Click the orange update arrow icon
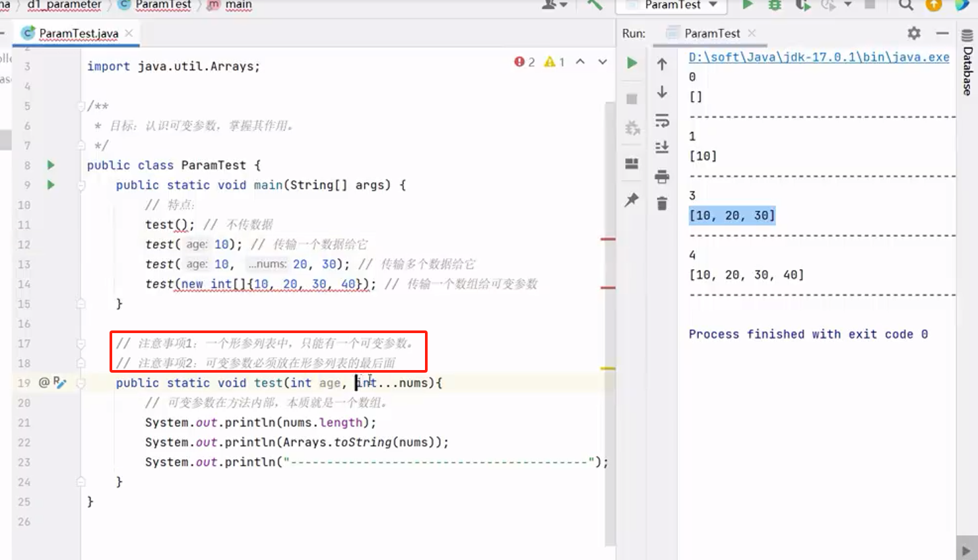 click(x=934, y=5)
